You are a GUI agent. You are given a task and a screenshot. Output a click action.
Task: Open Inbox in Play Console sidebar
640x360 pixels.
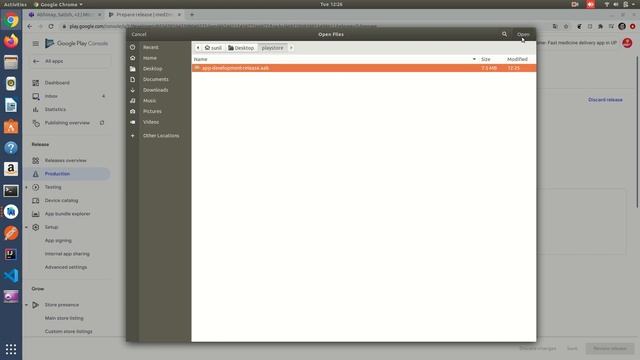click(x=51, y=96)
